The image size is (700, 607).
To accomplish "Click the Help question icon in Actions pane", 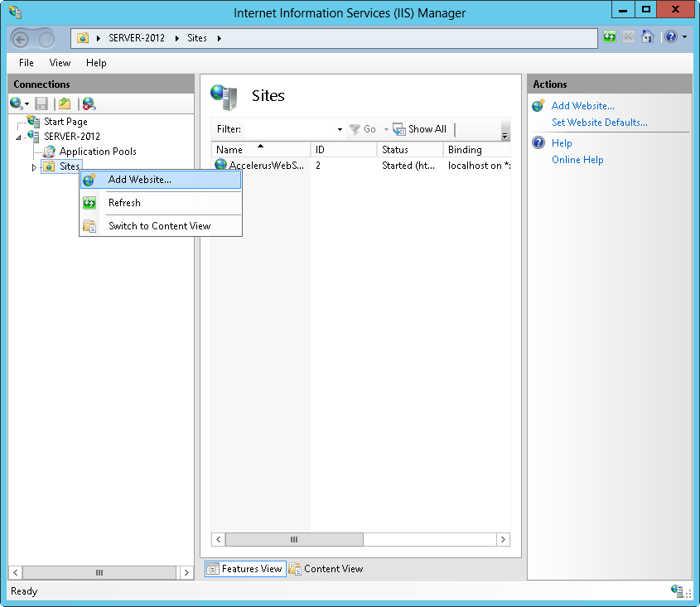I will coord(538,142).
